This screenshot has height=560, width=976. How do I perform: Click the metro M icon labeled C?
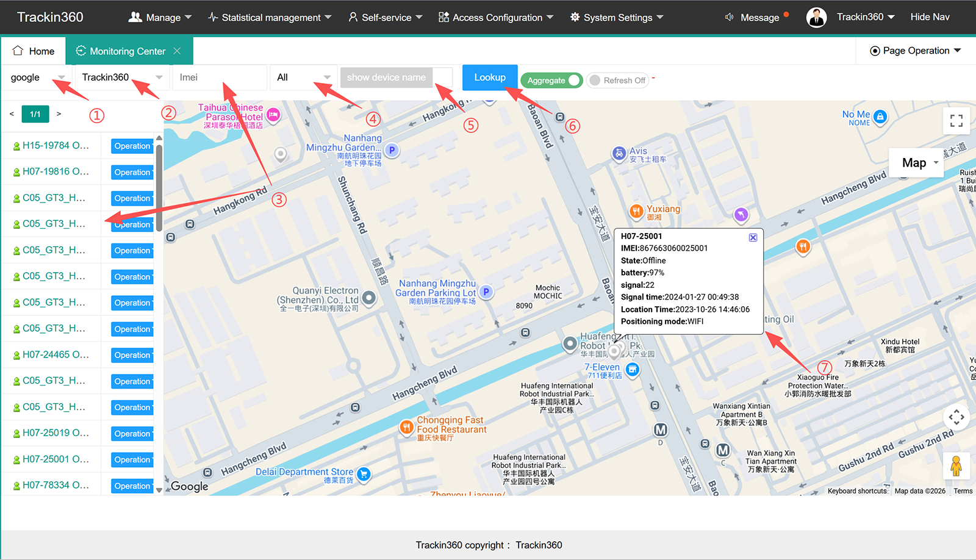[723, 450]
